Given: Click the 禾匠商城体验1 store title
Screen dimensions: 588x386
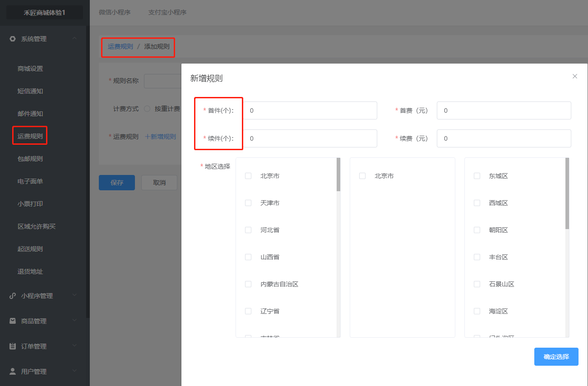Looking at the screenshot, I should pyautogui.click(x=44, y=12).
